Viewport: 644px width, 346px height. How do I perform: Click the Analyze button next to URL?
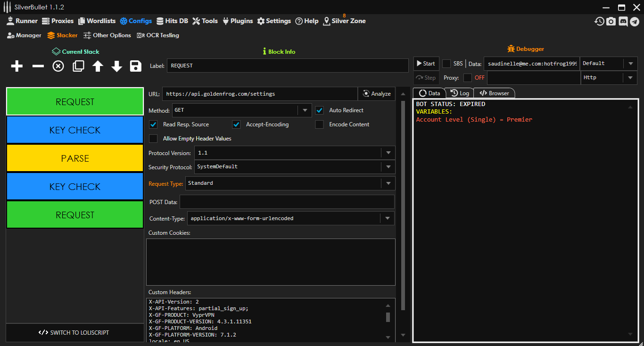(x=377, y=94)
